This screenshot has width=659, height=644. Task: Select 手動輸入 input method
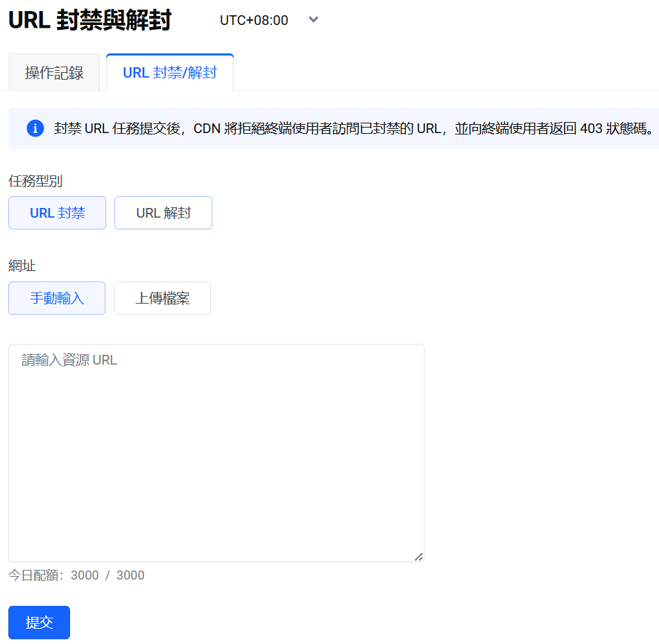pyautogui.click(x=57, y=298)
